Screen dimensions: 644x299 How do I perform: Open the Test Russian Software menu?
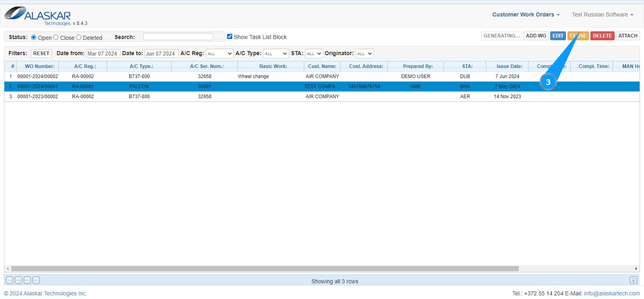[602, 14]
